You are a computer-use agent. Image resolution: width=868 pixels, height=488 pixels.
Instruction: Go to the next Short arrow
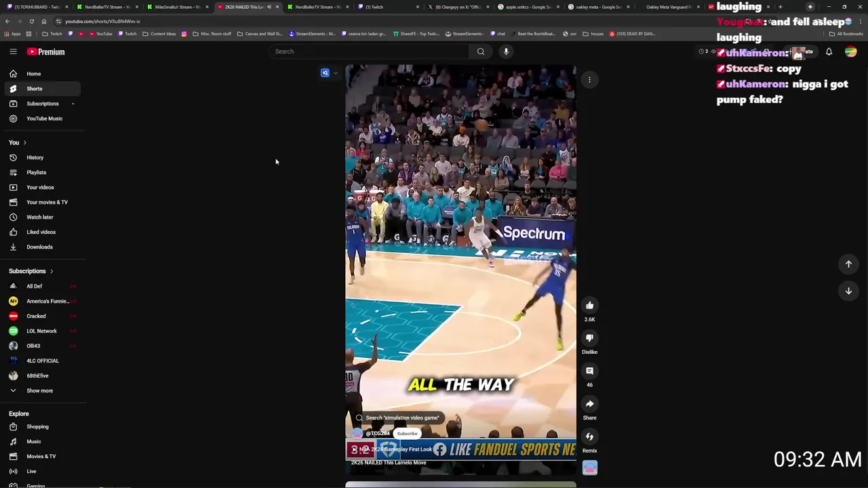tap(848, 291)
